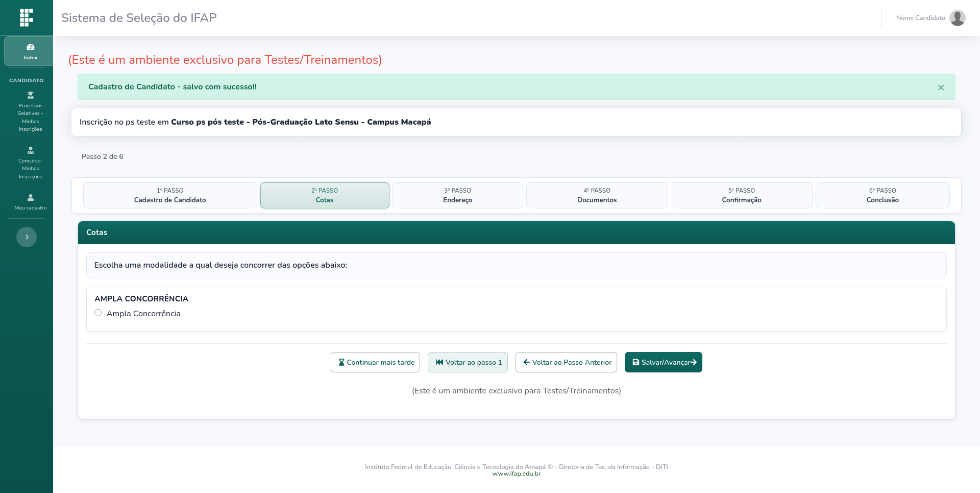Click Voltar ao passo 1 button
980x493 pixels.
pyautogui.click(x=468, y=362)
